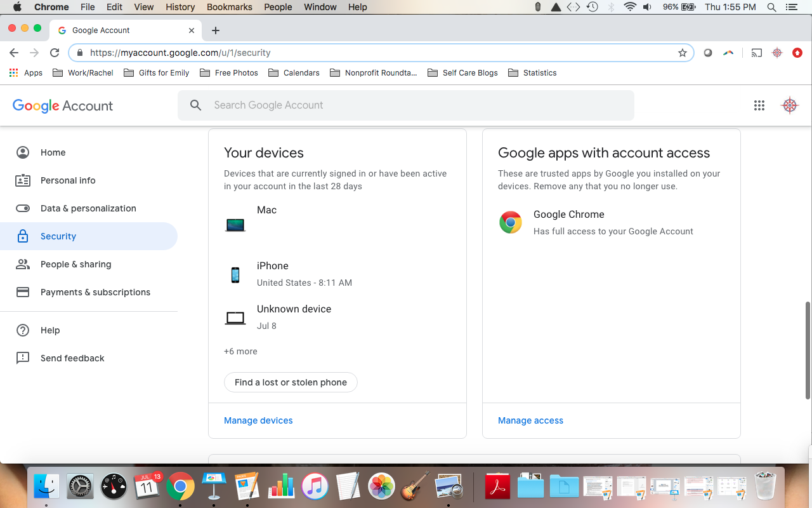Image resolution: width=812 pixels, height=508 pixels.
Task: Click the Cast extension icon
Action: click(756, 53)
